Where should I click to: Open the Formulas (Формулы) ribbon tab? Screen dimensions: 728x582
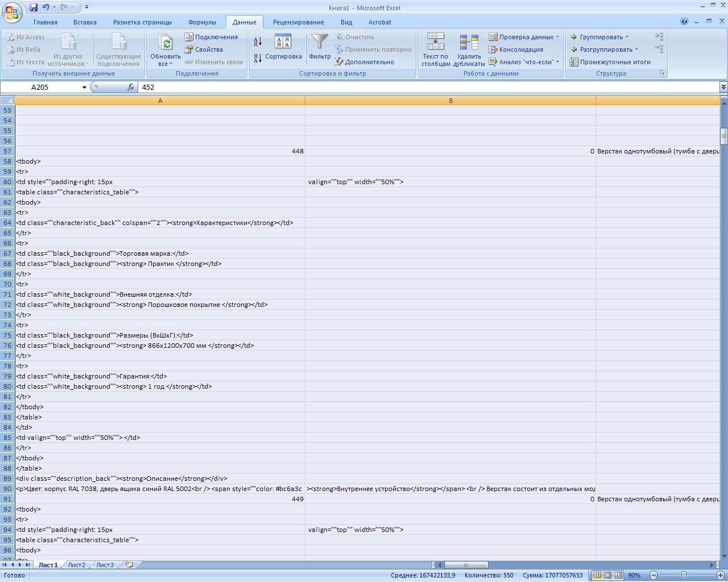(202, 22)
